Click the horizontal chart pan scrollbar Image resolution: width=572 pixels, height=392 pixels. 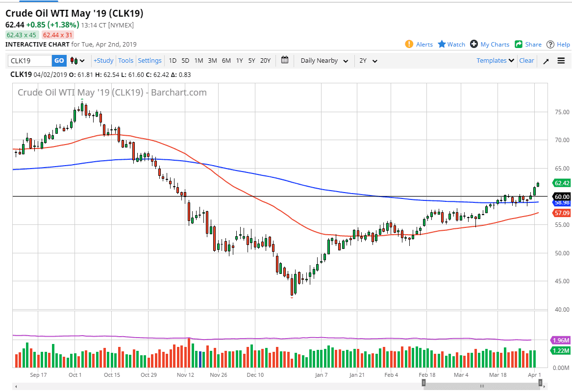[x=483, y=386]
